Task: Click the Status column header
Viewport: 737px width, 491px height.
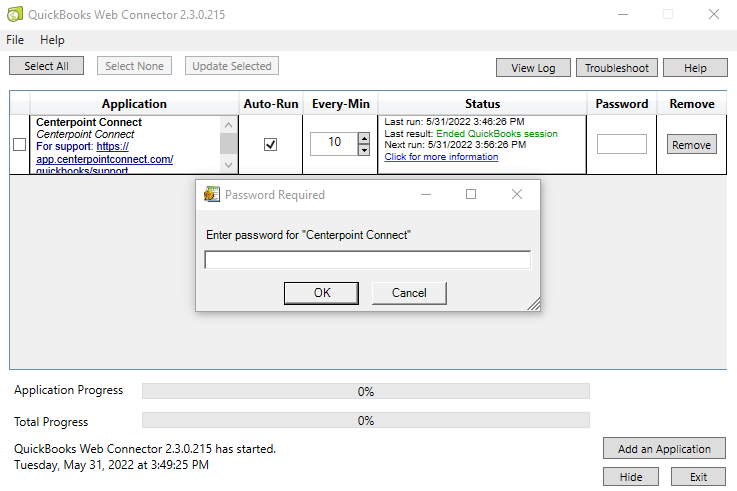Action: click(482, 103)
